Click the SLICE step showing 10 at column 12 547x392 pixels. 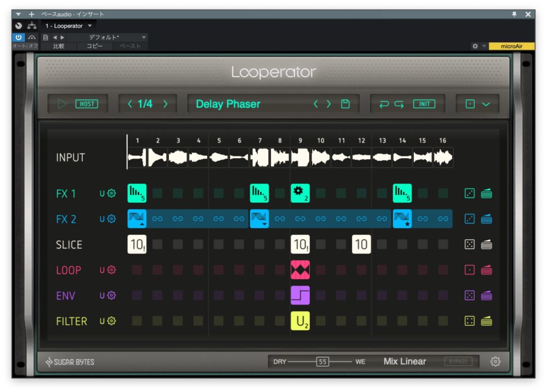pos(361,244)
